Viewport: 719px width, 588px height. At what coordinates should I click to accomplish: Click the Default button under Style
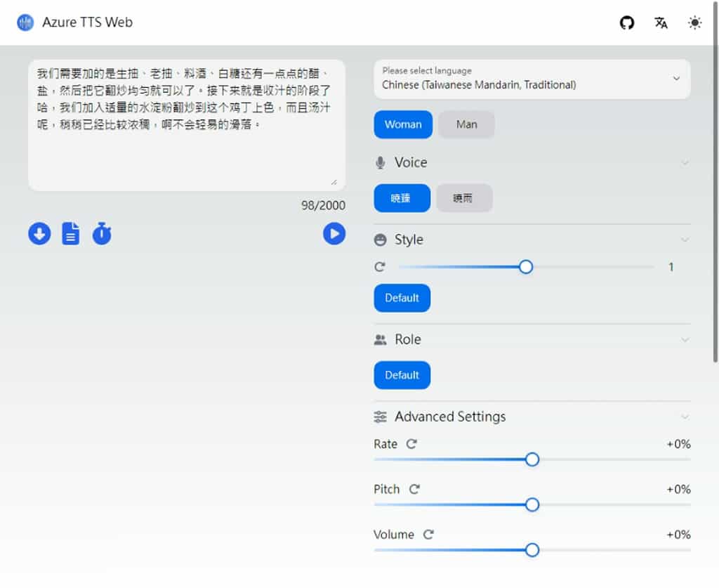402,298
